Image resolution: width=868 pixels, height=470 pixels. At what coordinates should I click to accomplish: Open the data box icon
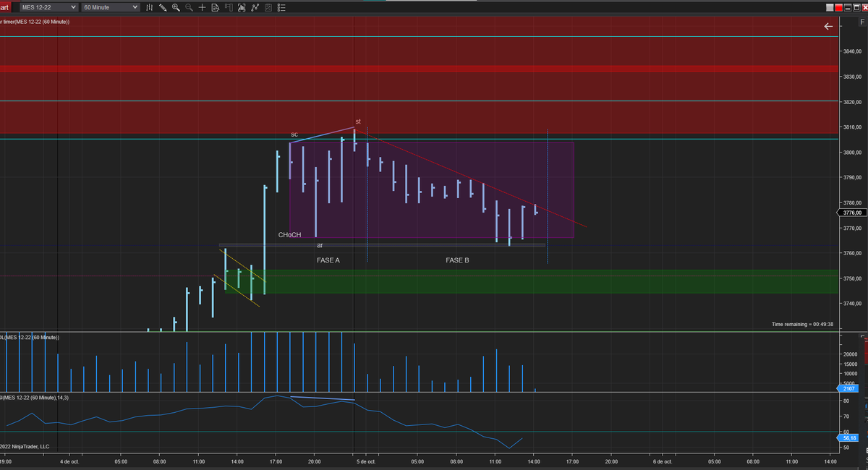click(215, 7)
